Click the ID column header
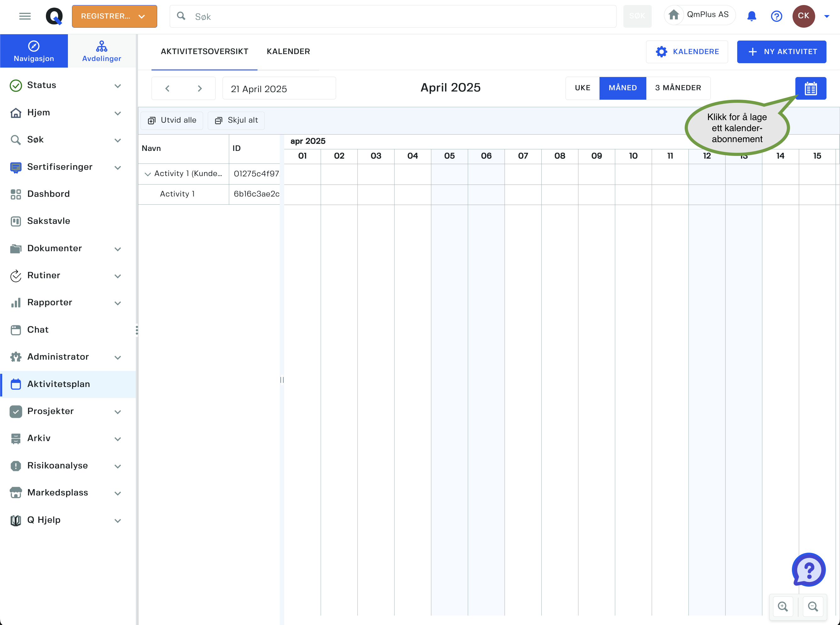Image resolution: width=840 pixels, height=625 pixels. [255, 149]
